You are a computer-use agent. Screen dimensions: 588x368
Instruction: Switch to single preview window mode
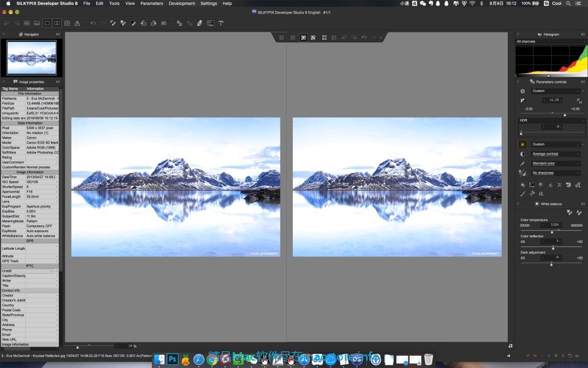pos(47,23)
